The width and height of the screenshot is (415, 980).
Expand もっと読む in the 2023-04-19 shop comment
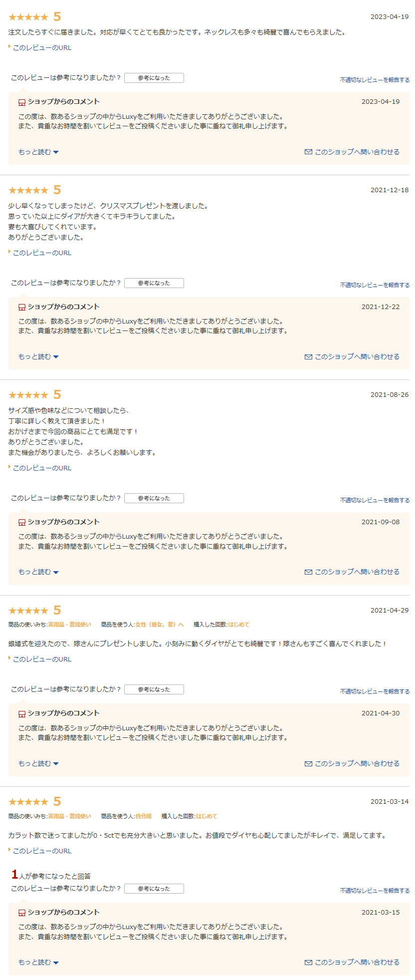[x=38, y=152]
